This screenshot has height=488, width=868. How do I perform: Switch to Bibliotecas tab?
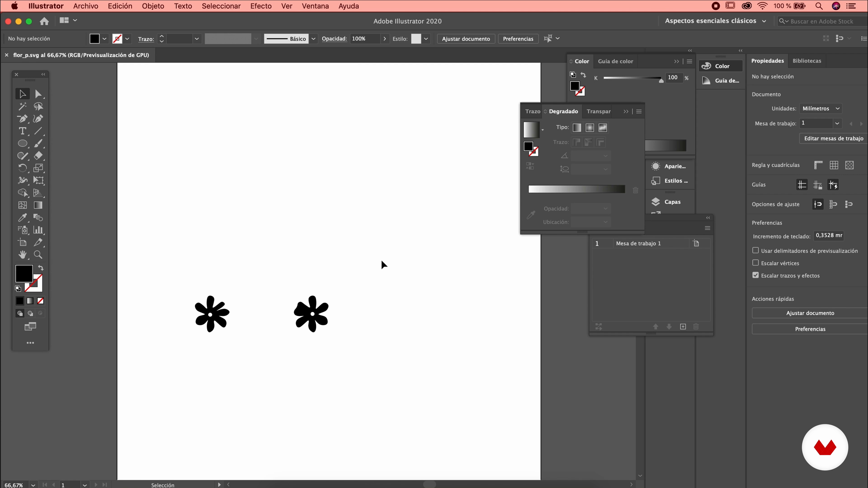[807, 61]
